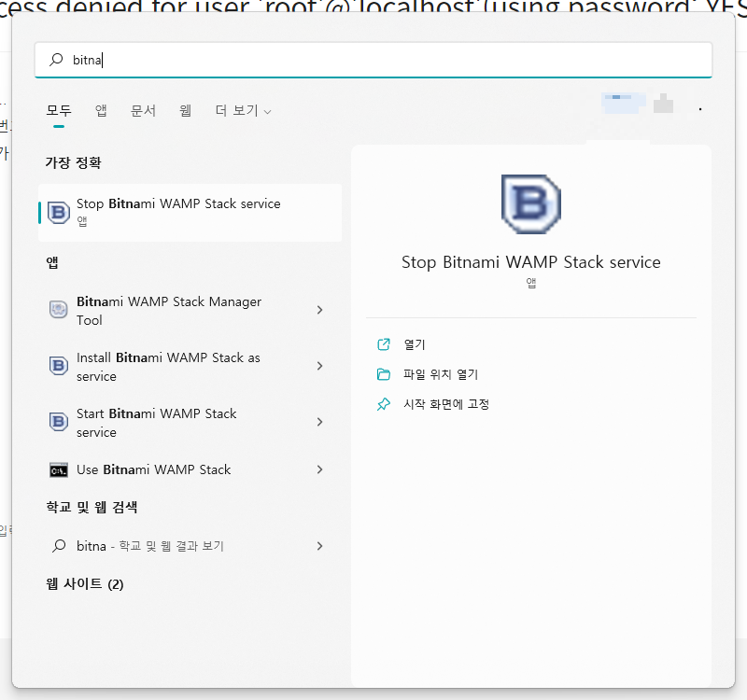Open the 더 보기 dropdown
This screenshot has height=700, width=747.
coord(243,110)
